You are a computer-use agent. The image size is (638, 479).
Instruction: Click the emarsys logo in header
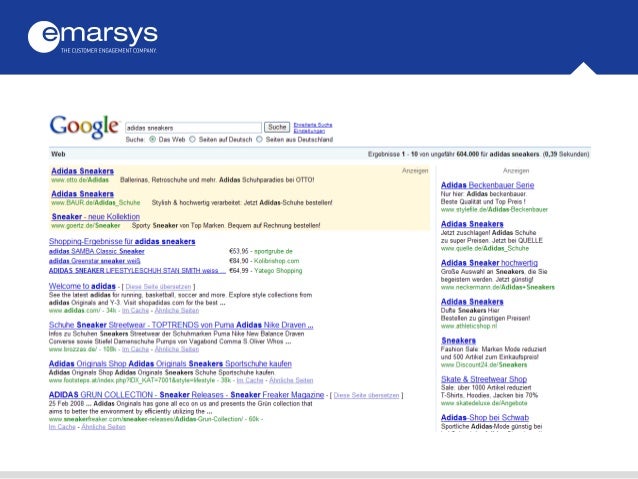pyautogui.click(x=93, y=37)
